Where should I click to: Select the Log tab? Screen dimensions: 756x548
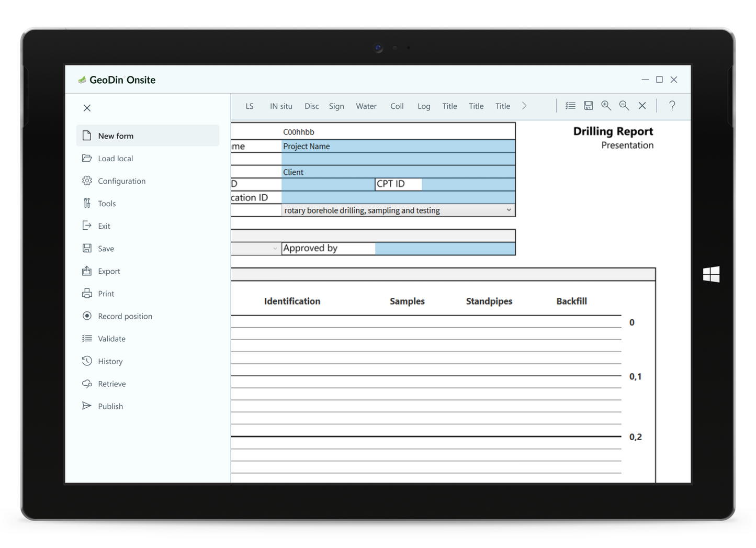click(424, 106)
